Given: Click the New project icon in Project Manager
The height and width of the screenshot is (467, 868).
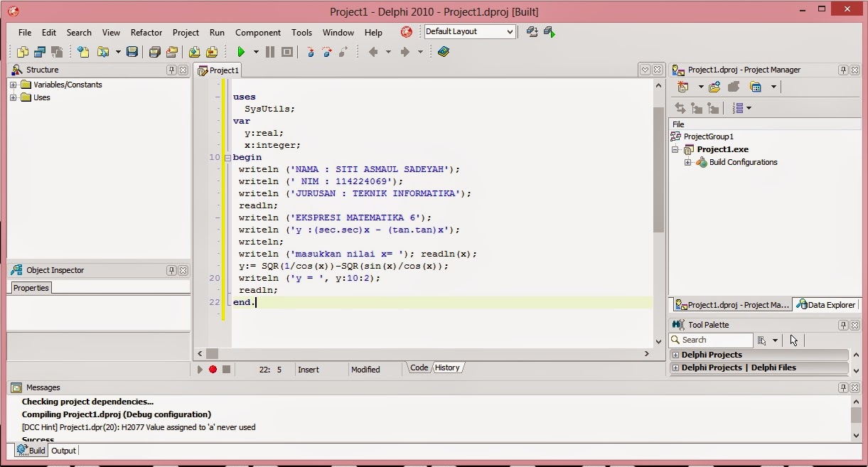Looking at the screenshot, I should (683, 87).
